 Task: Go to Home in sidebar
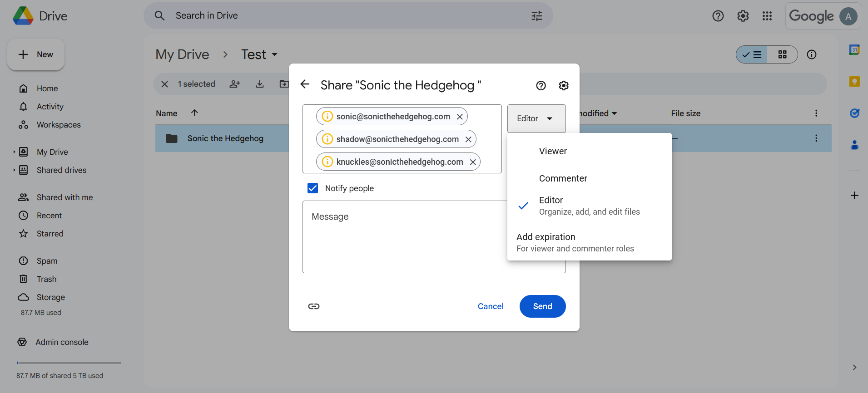pyautogui.click(x=47, y=88)
